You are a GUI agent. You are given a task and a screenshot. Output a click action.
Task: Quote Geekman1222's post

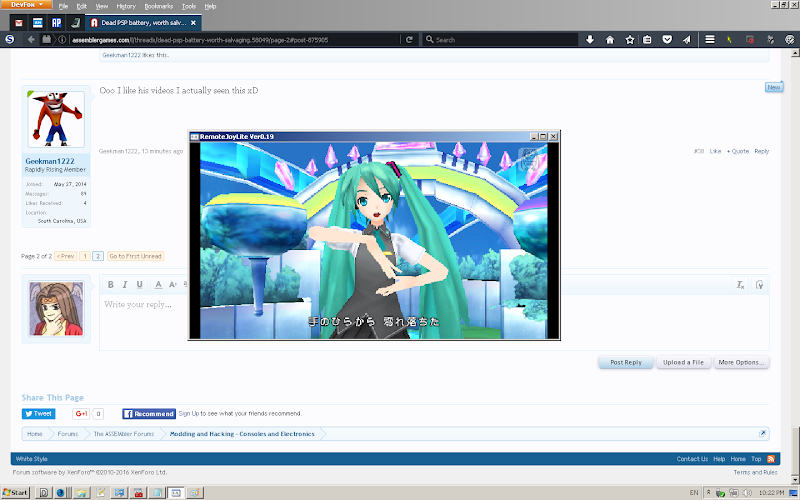[x=738, y=152]
